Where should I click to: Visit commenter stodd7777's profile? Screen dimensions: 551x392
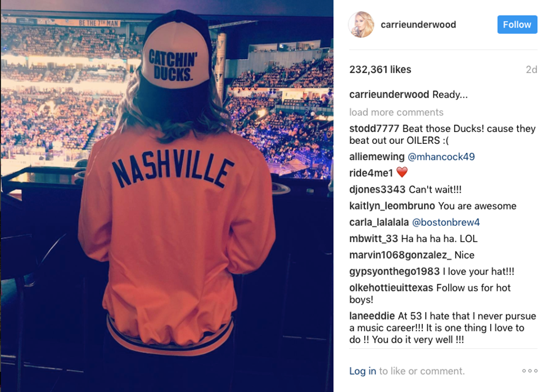[374, 129]
